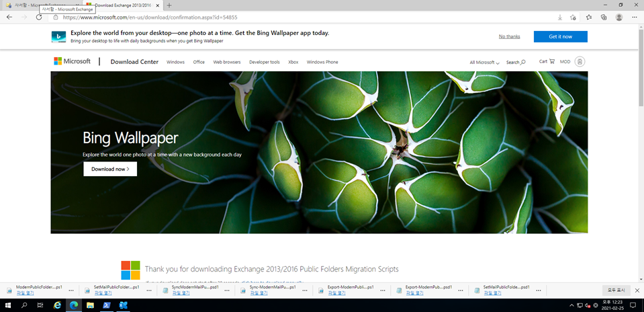The height and width of the screenshot is (312, 644).
Task: Open Exchange tools icon on the taskbar
Action: pyautogui.click(x=123, y=305)
